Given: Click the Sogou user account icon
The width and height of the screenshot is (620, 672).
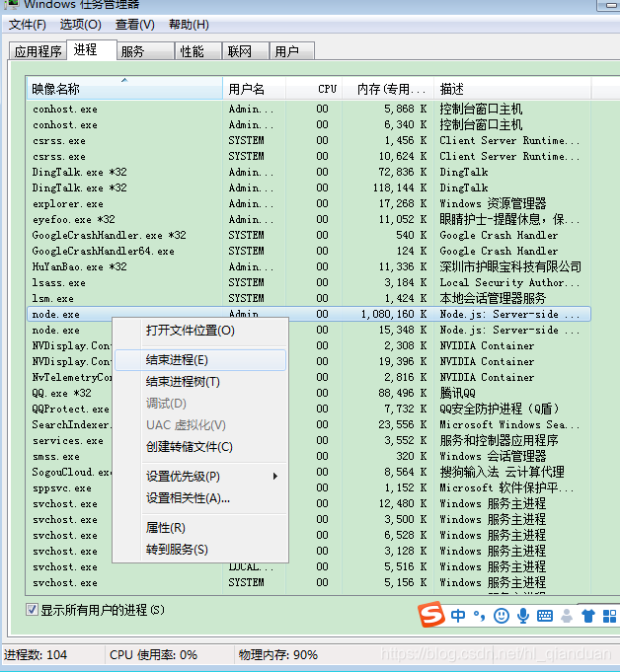Looking at the screenshot, I should pyautogui.click(x=567, y=617).
